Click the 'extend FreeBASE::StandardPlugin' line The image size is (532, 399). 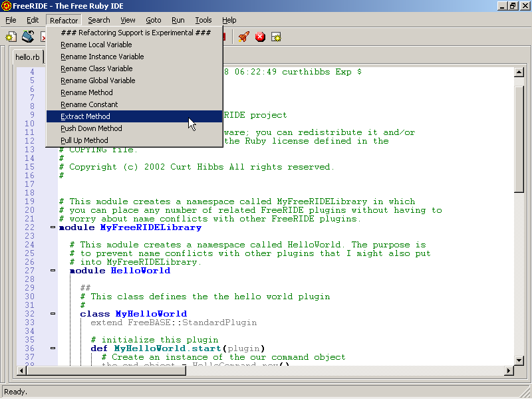tap(174, 323)
